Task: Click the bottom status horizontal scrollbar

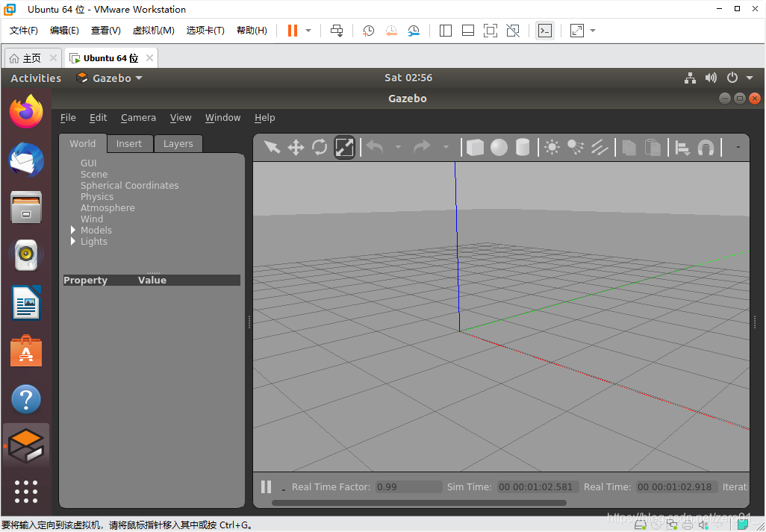Action: [x=419, y=503]
